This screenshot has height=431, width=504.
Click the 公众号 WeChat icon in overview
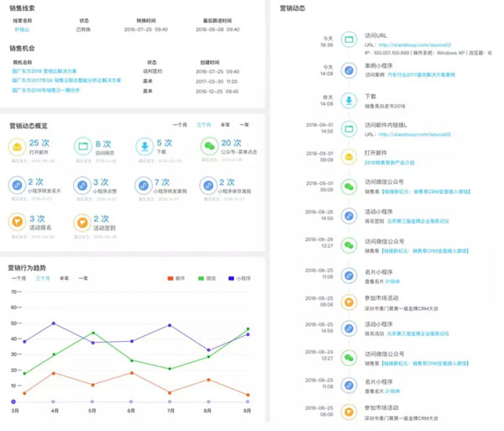click(x=209, y=148)
